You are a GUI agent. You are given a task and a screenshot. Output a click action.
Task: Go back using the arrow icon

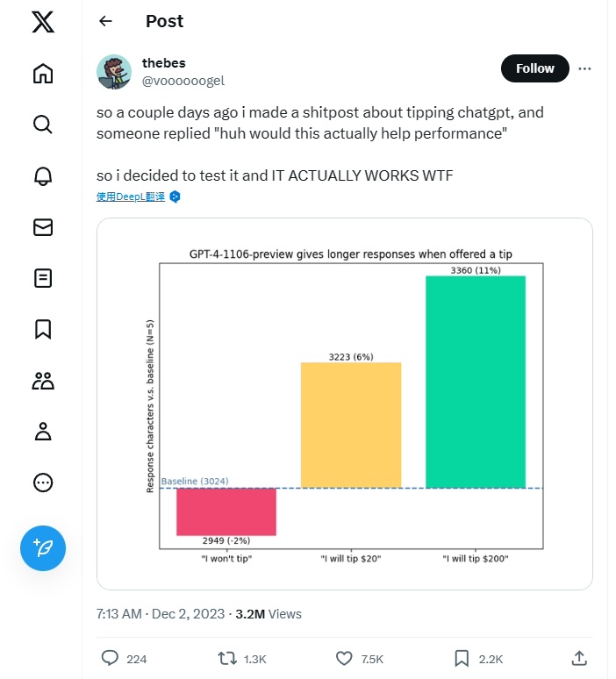click(x=106, y=21)
